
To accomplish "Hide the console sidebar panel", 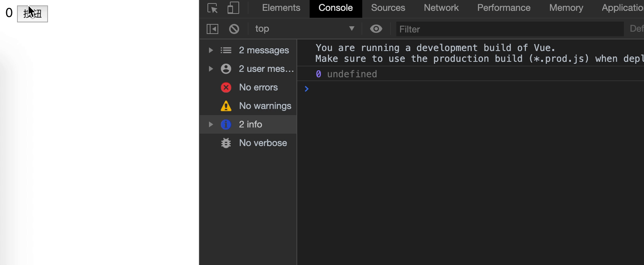I will (x=212, y=29).
